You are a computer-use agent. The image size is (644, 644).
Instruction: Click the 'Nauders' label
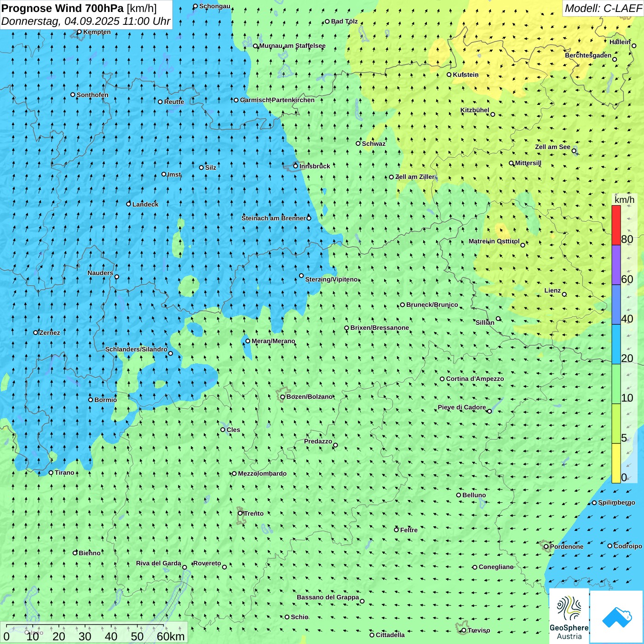pos(100,273)
